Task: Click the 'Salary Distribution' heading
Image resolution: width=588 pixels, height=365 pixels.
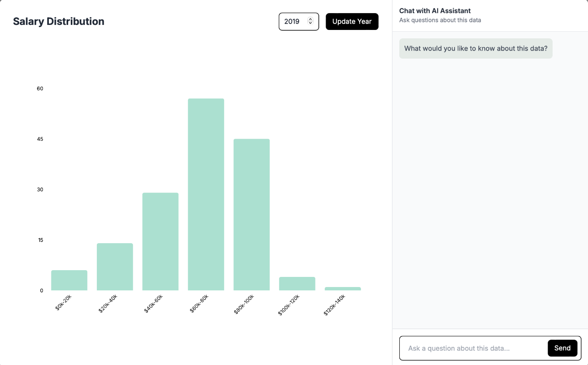Action: (x=59, y=21)
